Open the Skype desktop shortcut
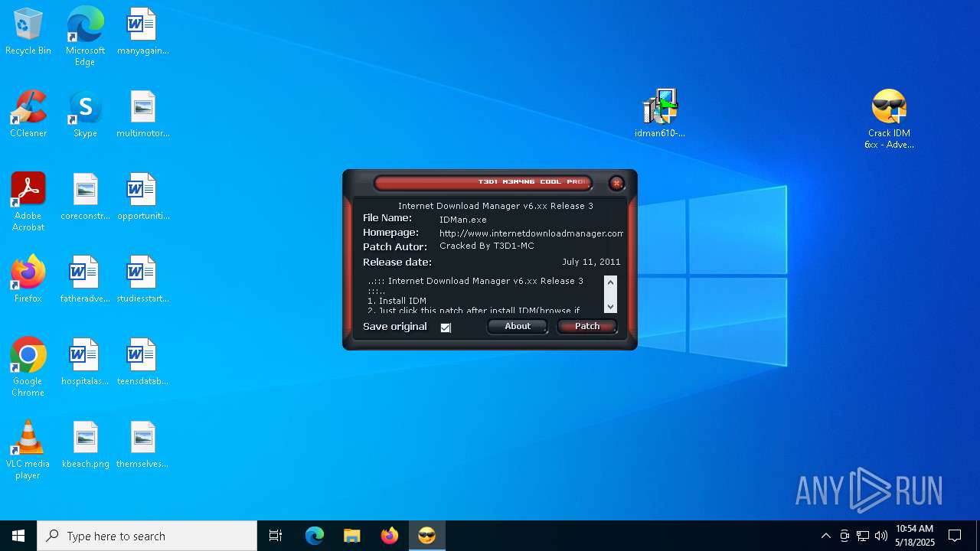 pyautogui.click(x=85, y=114)
